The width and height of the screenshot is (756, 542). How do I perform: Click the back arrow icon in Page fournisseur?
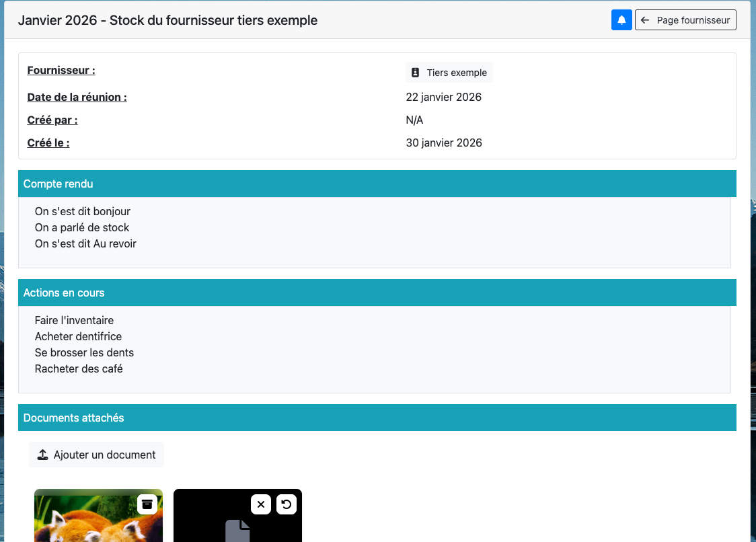[645, 20]
